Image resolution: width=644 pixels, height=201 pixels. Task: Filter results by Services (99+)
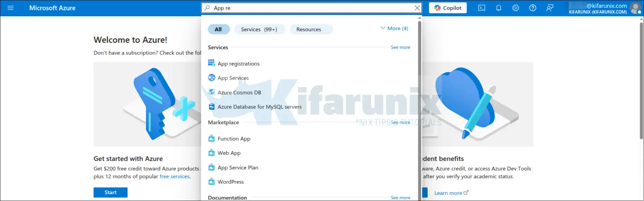(x=259, y=29)
